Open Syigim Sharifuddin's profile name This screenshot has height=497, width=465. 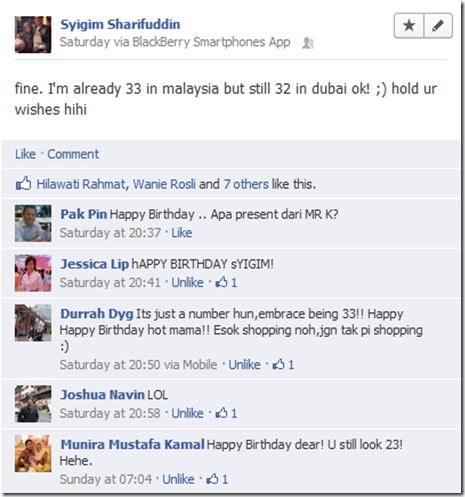pos(120,24)
